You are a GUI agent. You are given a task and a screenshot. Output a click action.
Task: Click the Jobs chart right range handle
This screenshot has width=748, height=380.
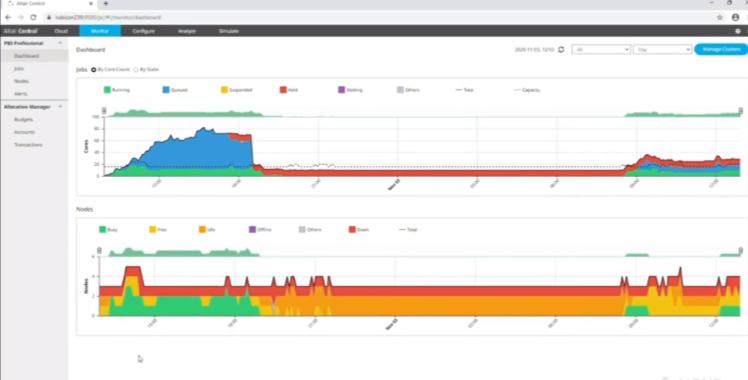tap(740, 111)
